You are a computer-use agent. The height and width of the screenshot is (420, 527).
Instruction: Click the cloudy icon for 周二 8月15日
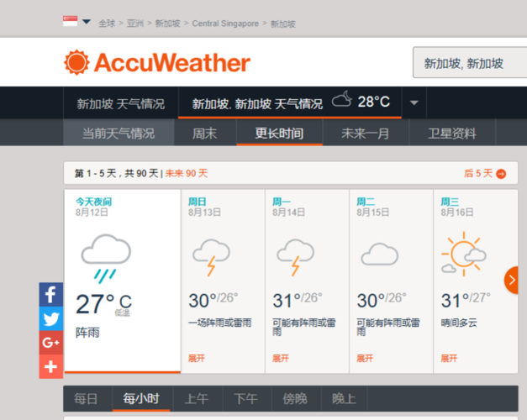tap(379, 255)
